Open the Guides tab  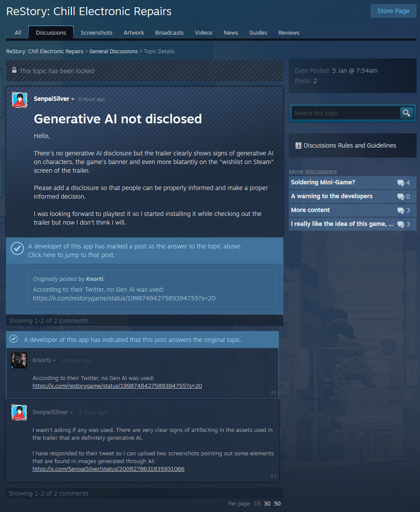click(x=258, y=32)
